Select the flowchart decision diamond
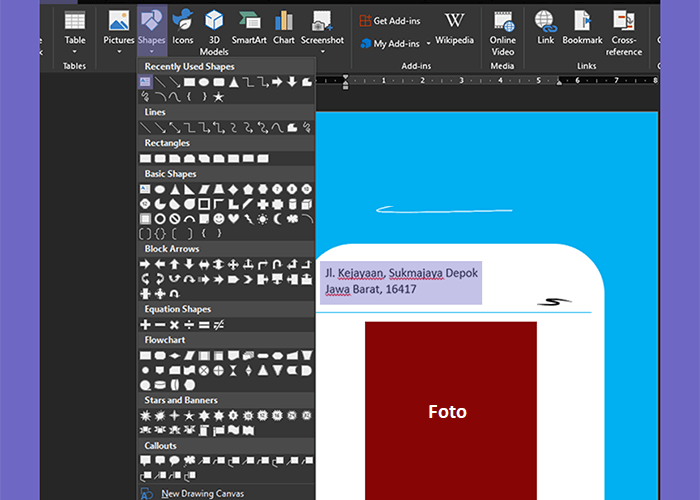Image resolution: width=700 pixels, height=500 pixels. [x=175, y=356]
